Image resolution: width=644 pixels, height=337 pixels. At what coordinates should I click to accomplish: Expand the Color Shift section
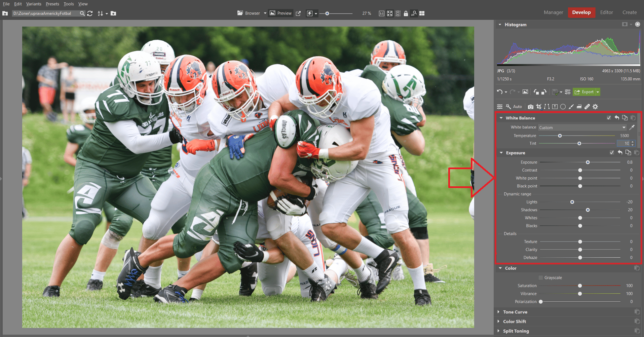pyautogui.click(x=499, y=321)
